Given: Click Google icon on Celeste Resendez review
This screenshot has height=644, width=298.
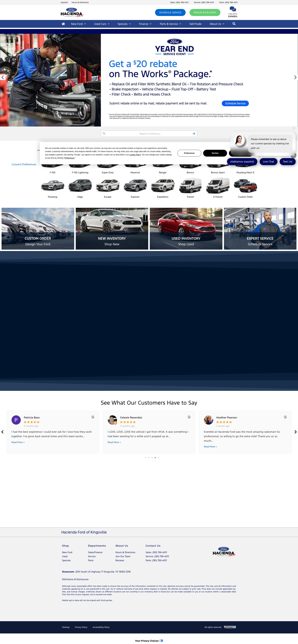Looking at the screenshot, I should (189, 417).
